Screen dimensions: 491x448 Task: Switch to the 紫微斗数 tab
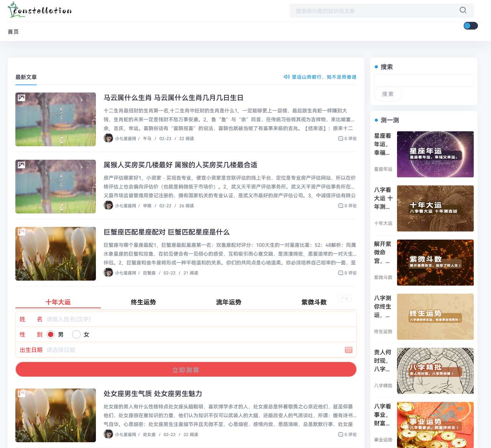point(313,302)
